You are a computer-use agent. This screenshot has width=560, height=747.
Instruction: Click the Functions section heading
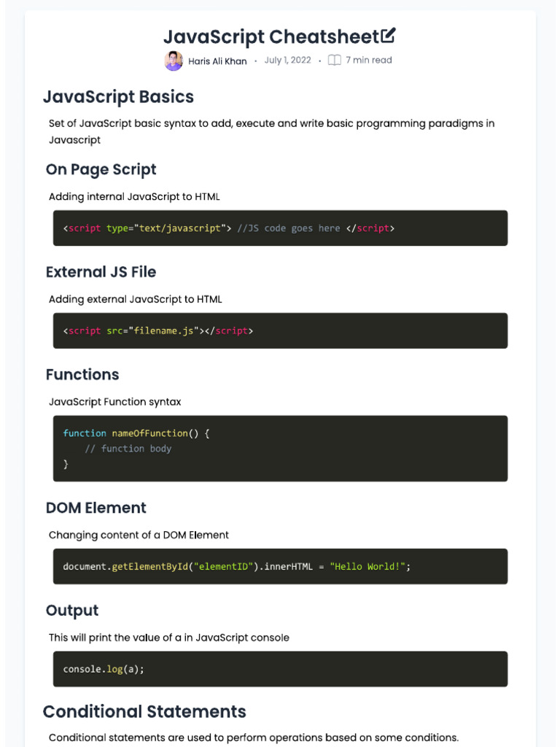tap(82, 374)
